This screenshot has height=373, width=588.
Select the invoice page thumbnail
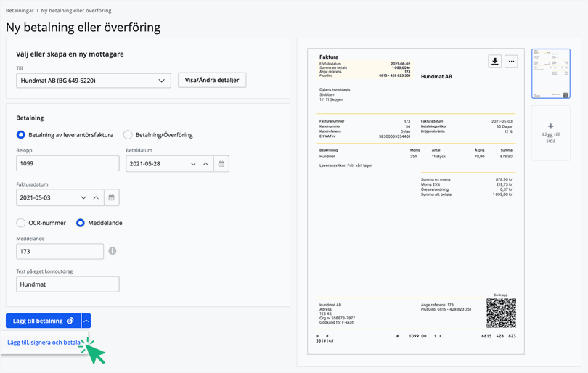(550, 74)
